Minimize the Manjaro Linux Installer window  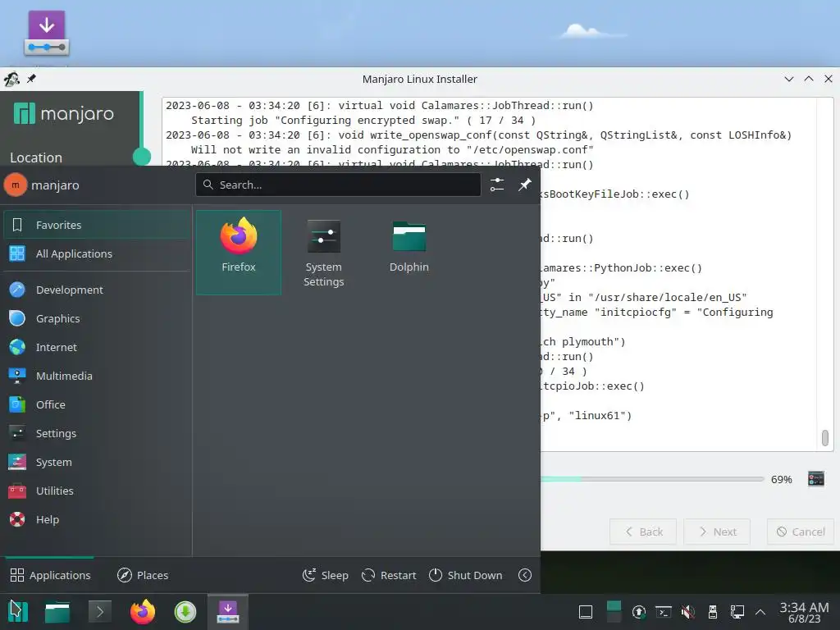(x=789, y=80)
